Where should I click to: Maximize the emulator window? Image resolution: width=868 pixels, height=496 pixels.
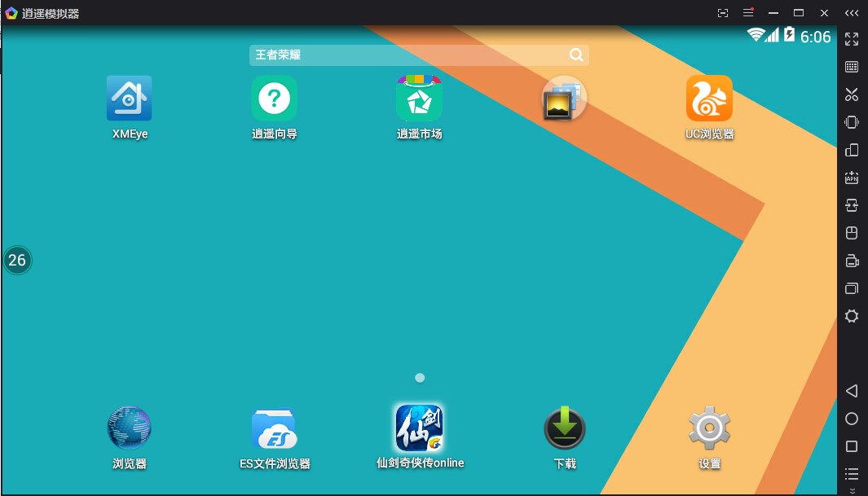[798, 13]
